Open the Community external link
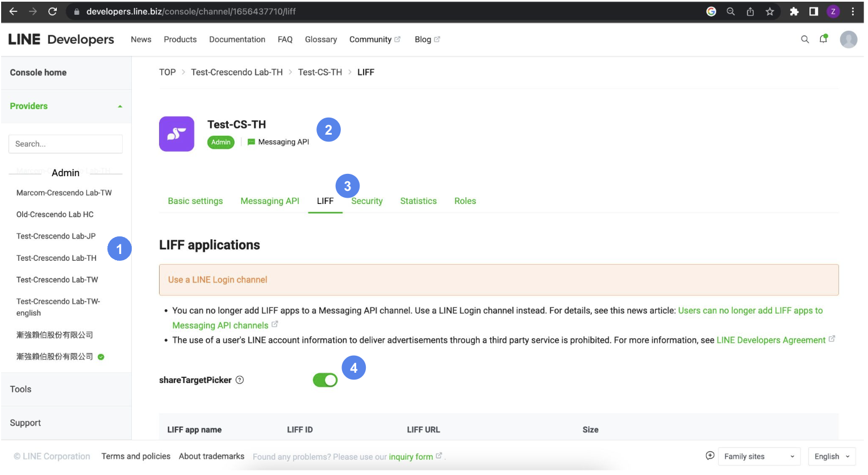Image resolution: width=868 pixels, height=475 pixels. pos(375,39)
